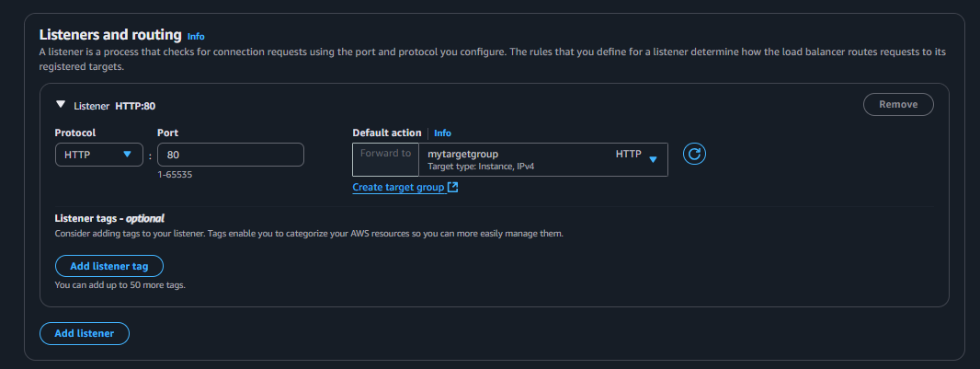Image resolution: width=980 pixels, height=369 pixels.
Task: Click the Protocol field label
Action: 75,133
